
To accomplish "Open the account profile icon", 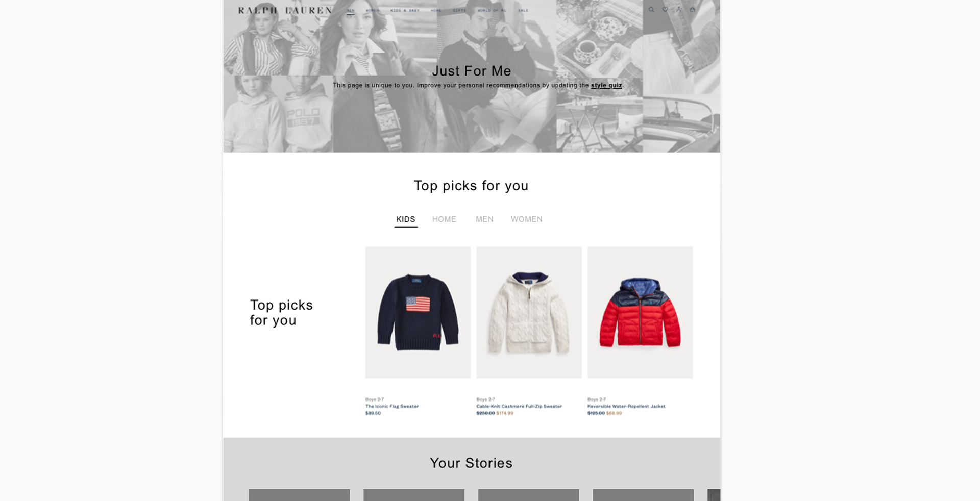I will click(x=679, y=9).
